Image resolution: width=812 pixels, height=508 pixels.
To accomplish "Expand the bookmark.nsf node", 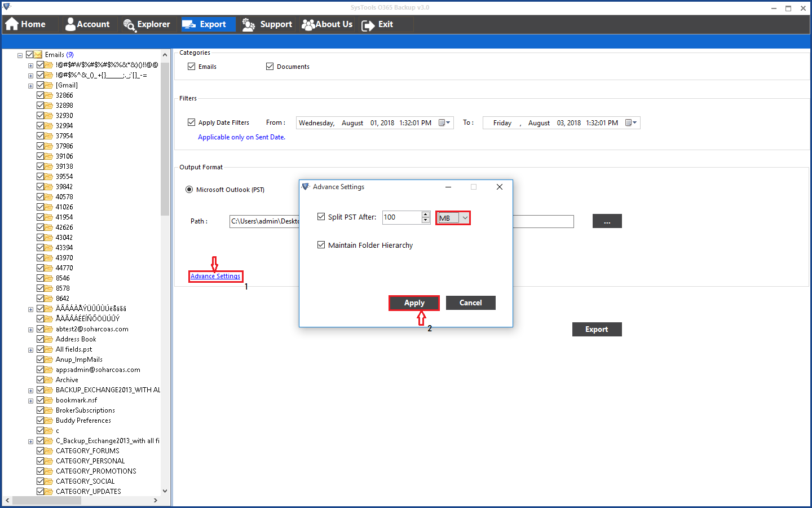I will pos(30,401).
